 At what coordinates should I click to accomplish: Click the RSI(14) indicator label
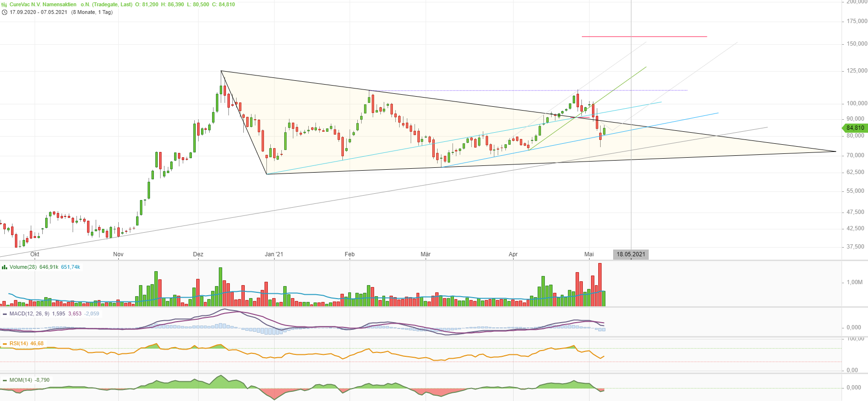[18, 343]
